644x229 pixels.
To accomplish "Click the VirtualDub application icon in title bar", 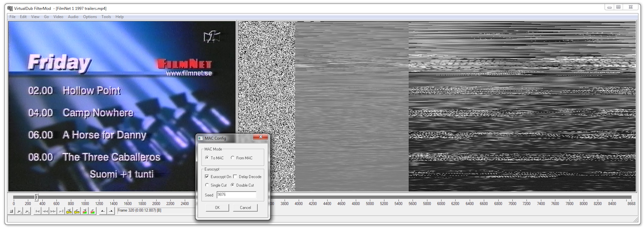I will (x=10, y=8).
